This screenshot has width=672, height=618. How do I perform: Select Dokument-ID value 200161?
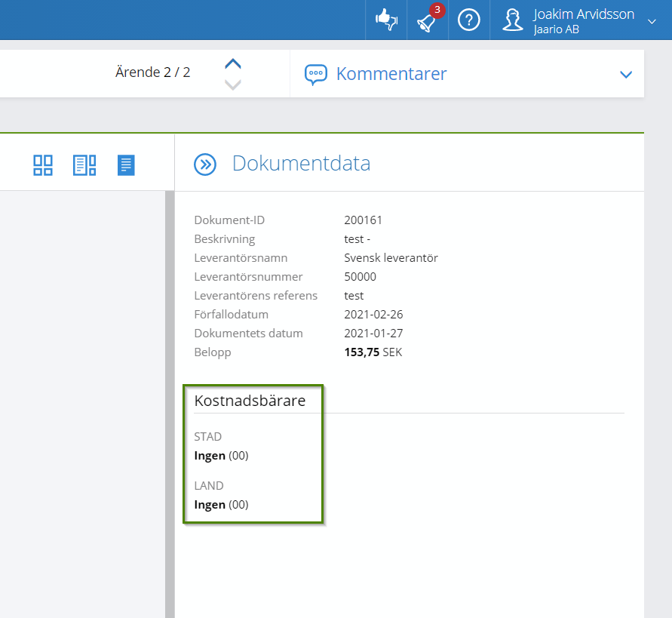[363, 220]
